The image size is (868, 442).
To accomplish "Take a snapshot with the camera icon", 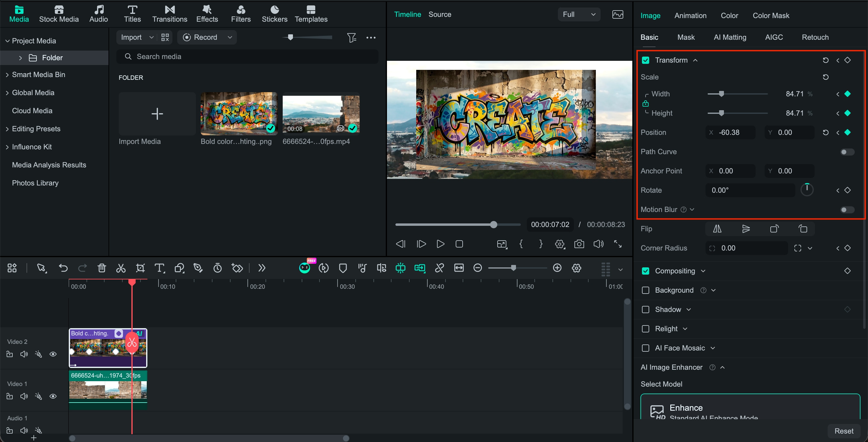I will [579, 244].
